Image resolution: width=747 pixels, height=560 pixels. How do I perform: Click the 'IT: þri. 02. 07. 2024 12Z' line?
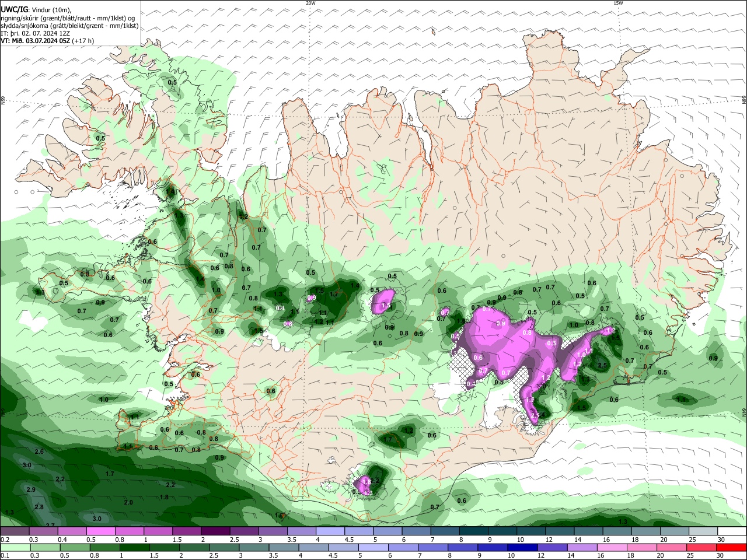pos(36,33)
